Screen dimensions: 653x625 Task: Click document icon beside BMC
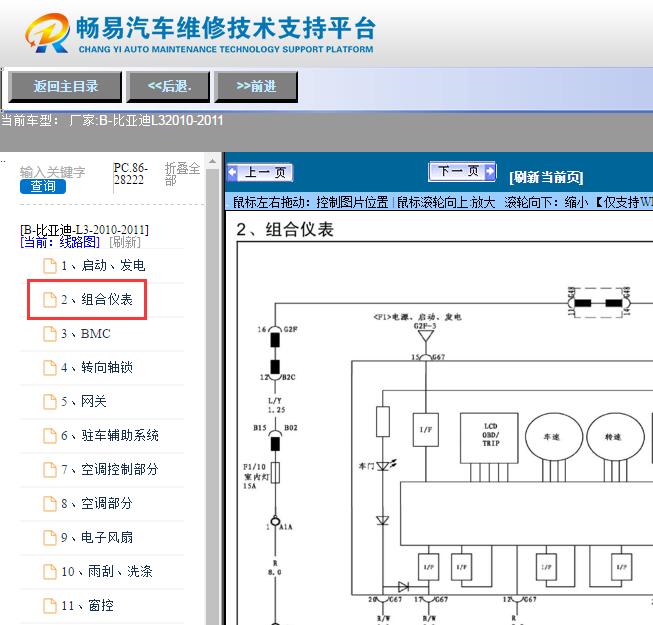[50, 334]
